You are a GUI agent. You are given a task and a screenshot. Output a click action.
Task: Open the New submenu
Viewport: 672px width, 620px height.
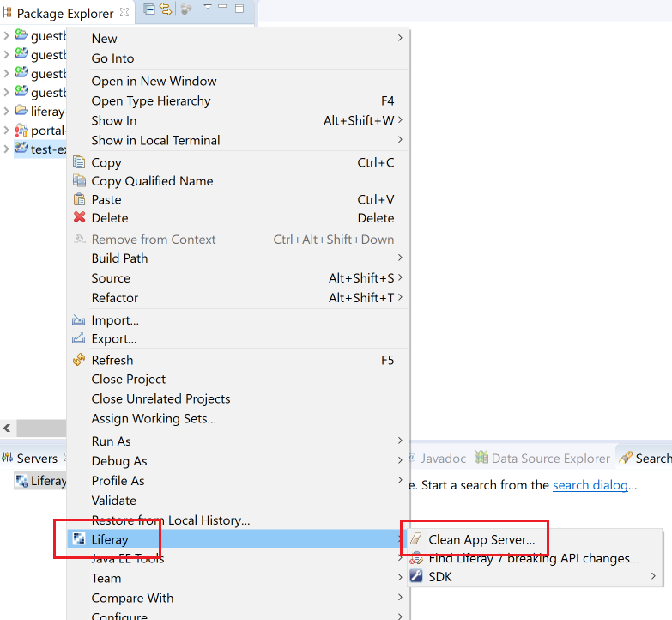[x=238, y=38]
